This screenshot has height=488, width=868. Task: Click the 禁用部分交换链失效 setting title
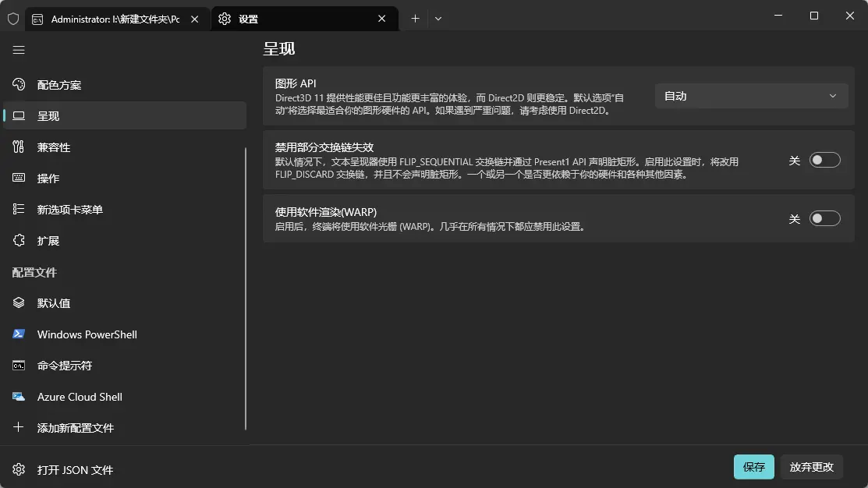pos(324,147)
